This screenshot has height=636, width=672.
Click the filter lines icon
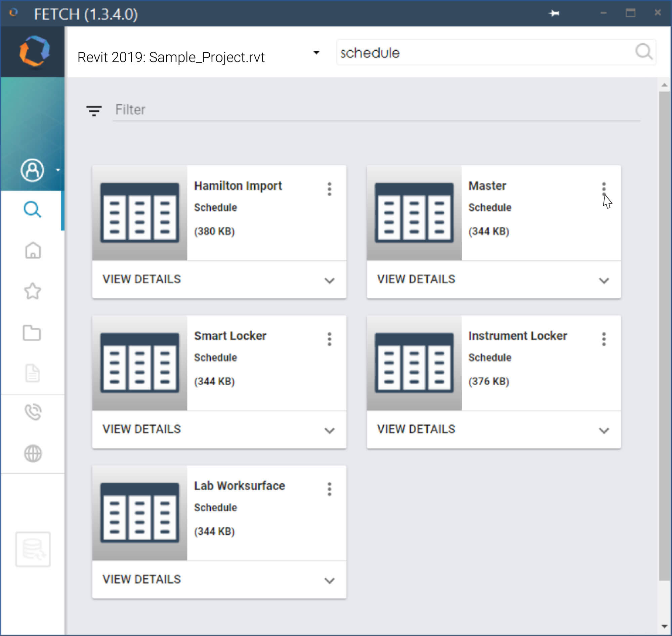(94, 111)
